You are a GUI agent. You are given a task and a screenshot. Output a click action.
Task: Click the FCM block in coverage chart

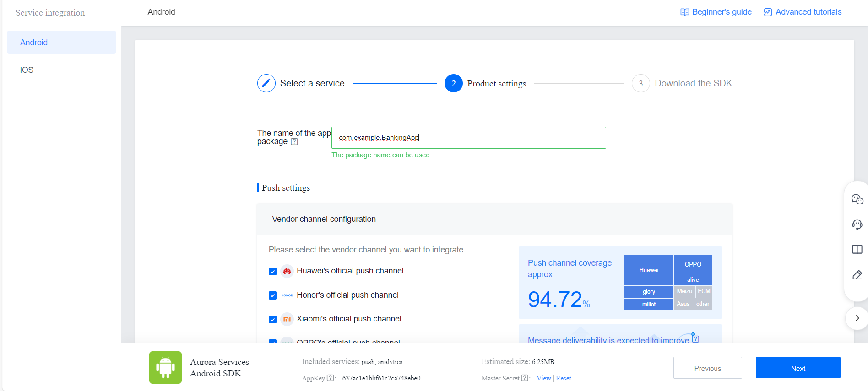click(704, 291)
